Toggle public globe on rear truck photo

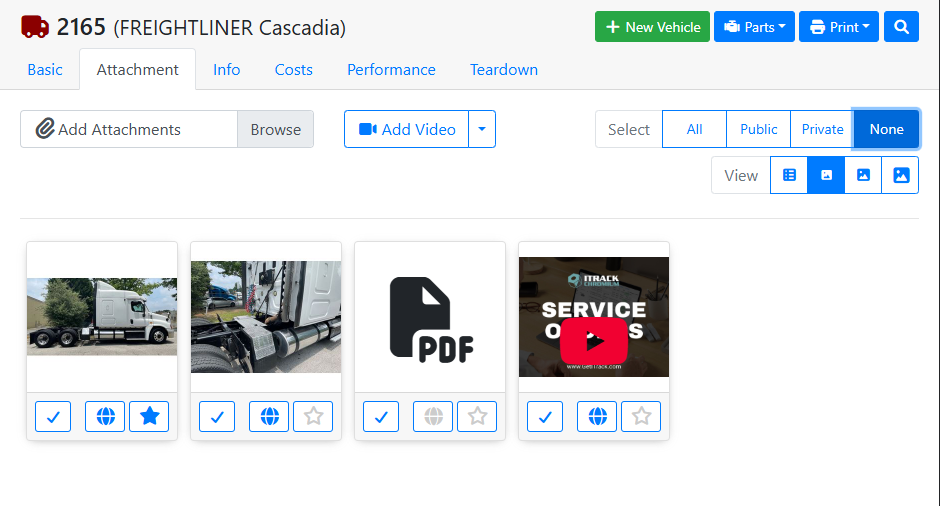[x=269, y=416]
